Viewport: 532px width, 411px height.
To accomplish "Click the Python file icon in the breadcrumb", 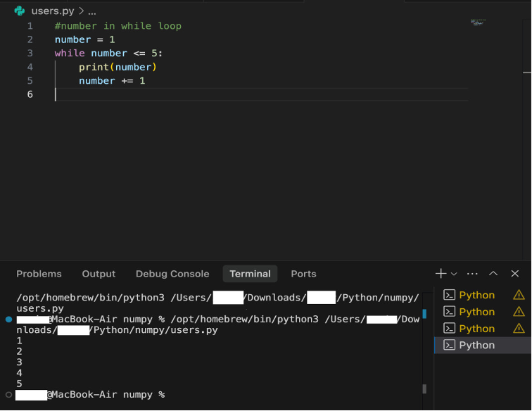I will coord(20,11).
